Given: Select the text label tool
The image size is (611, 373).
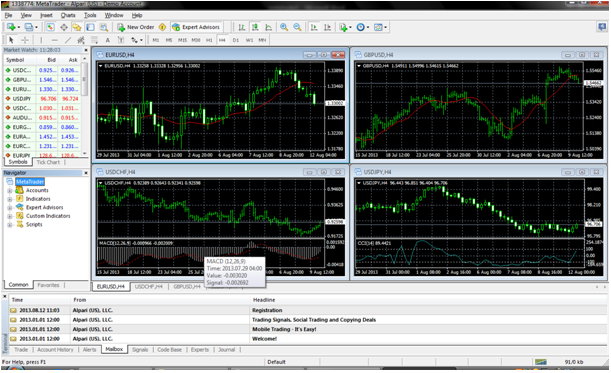Looking at the screenshot, I should 121,40.
